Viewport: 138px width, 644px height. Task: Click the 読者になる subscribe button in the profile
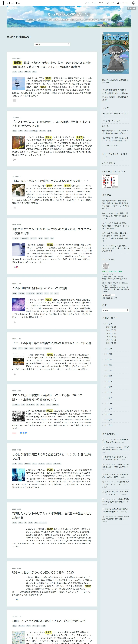(106, 295)
